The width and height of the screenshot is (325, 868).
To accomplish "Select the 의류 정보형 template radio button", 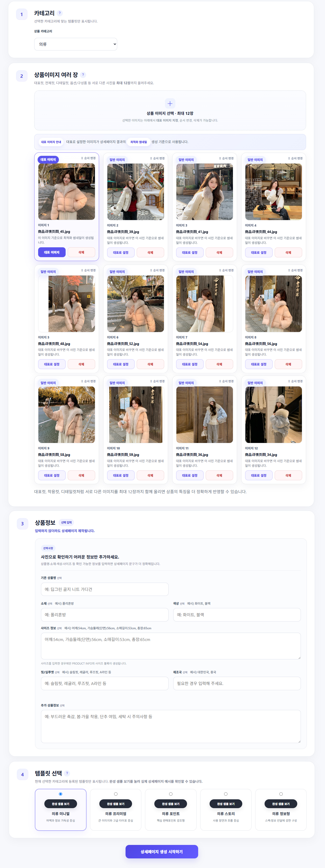I will [x=281, y=794].
